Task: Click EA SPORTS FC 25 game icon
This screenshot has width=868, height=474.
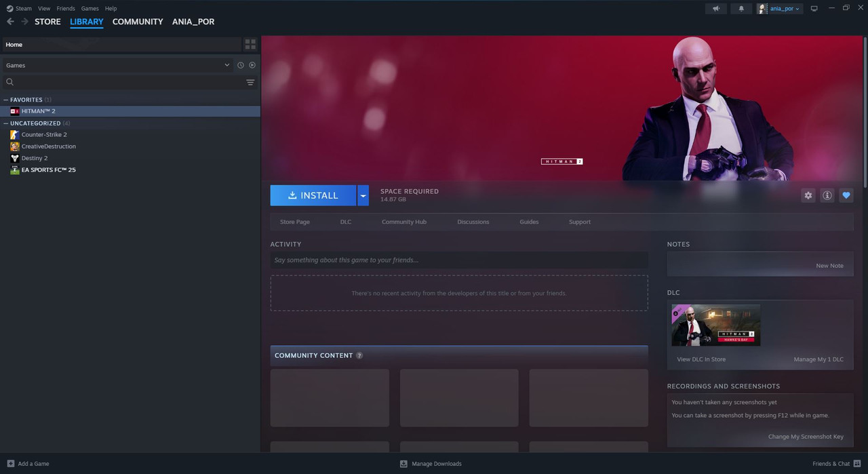Action: tap(15, 170)
